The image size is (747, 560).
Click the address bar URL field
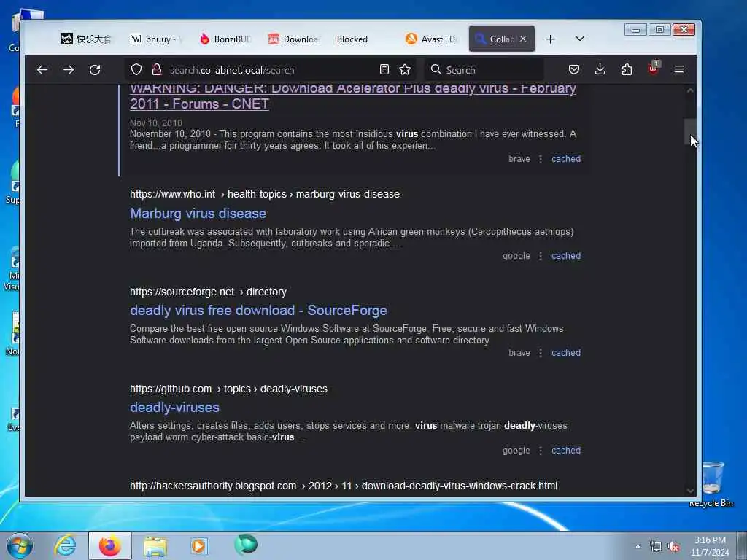point(271,70)
